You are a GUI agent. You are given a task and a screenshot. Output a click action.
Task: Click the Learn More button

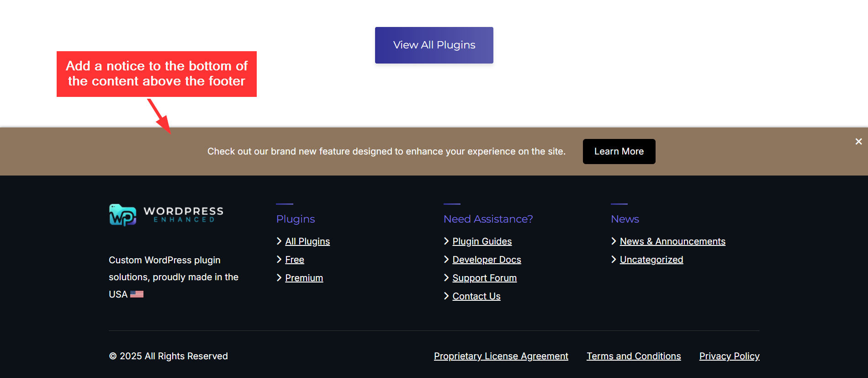[619, 151]
